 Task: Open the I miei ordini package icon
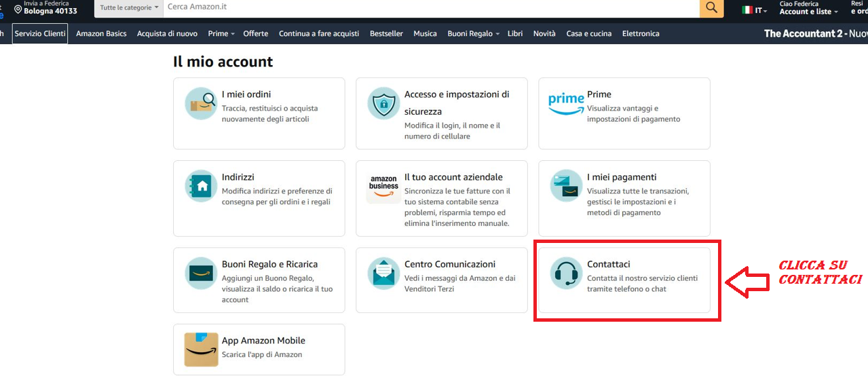(201, 104)
